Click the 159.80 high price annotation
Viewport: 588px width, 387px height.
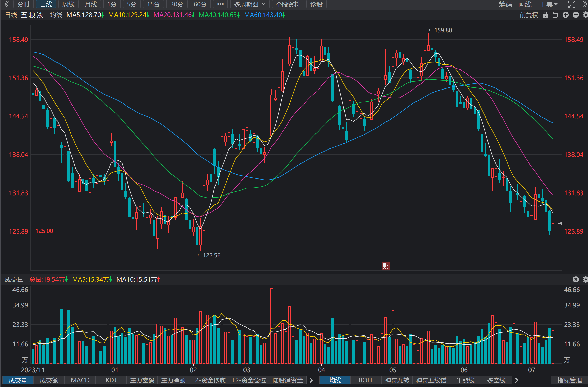[440, 30]
